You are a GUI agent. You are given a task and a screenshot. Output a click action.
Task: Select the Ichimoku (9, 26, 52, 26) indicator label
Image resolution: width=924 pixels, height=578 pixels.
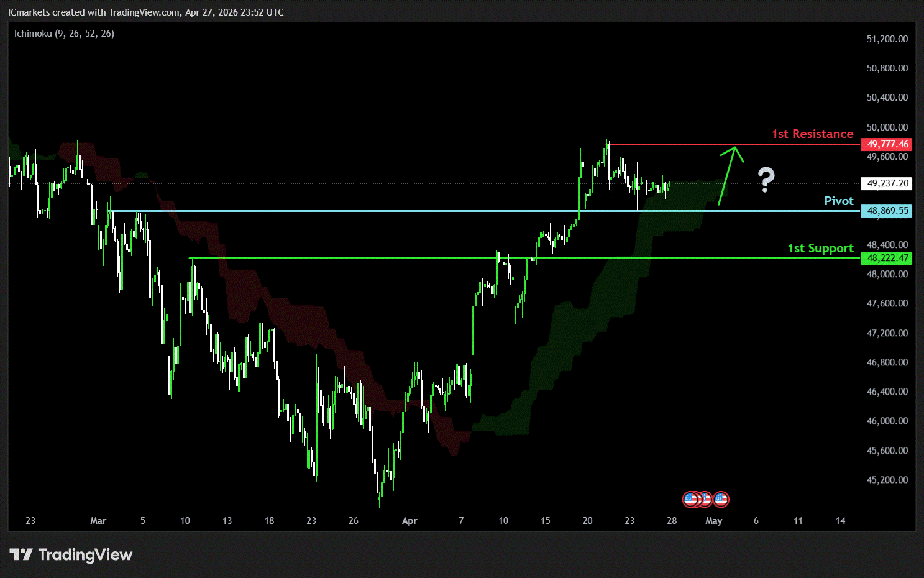pyautogui.click(x=64, y=34)
